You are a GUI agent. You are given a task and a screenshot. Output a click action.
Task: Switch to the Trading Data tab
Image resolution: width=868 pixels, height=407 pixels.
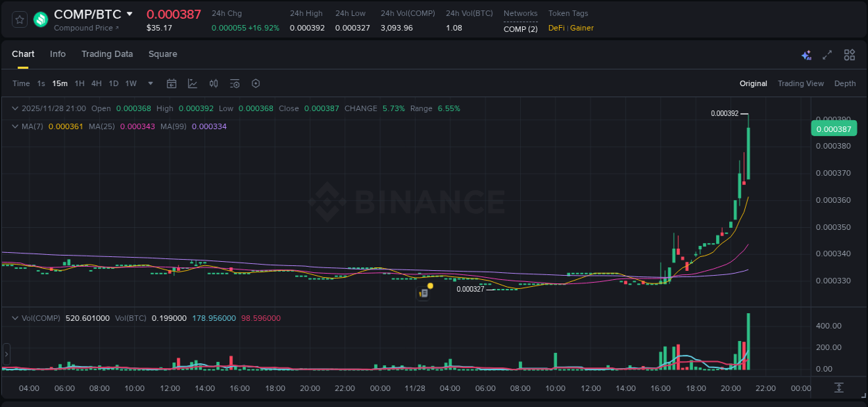point(107,54)
